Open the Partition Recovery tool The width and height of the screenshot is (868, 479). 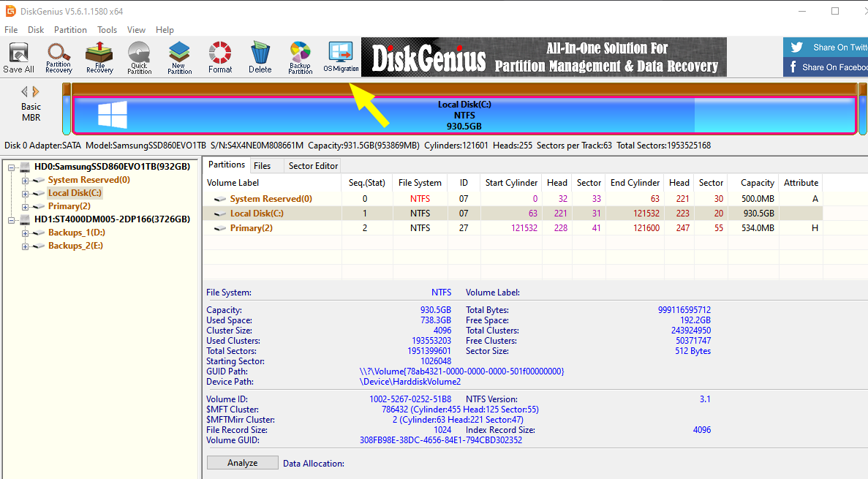pos(59,58)
